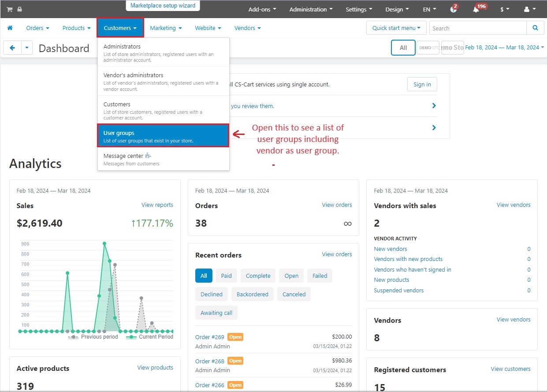Select User groups from Customers menu
The image size is (547, 392).
point(163,136)
